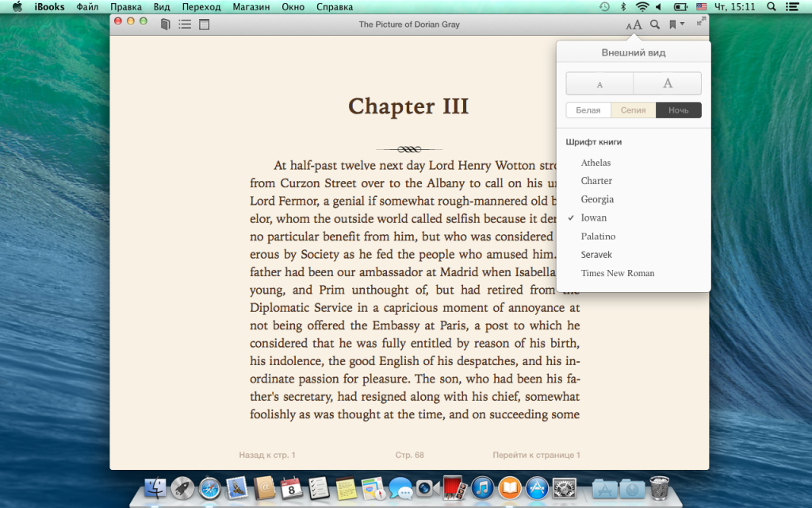Image resolution: width=812 pixels, height=508 pixels.
Task: Open iTunes from the Dock
Action: pyautogui.click(x=483, y=488)
